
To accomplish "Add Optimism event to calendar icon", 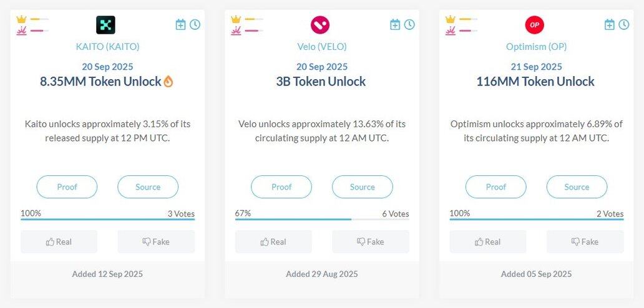I will [610, 24].
